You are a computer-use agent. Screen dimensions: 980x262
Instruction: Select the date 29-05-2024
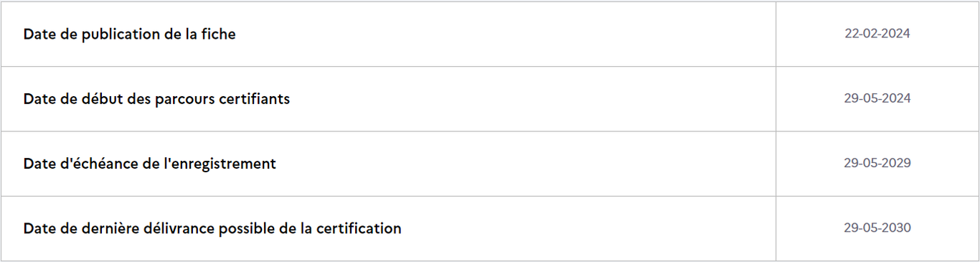pos(877,98)
